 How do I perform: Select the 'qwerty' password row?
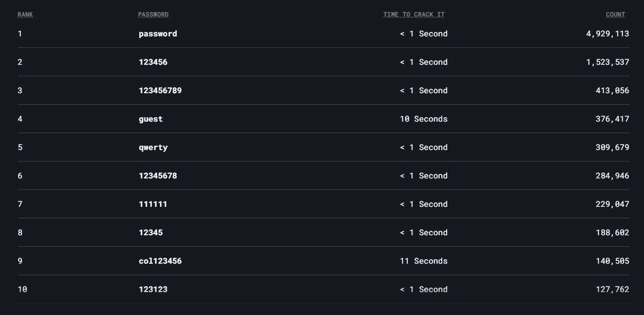click(x=153, y=148)
